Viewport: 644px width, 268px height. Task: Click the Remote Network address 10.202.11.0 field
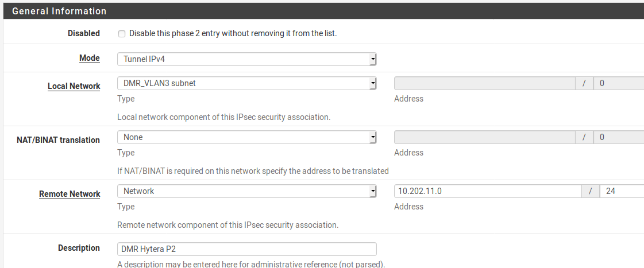pyautogui.click(x=488, y=191)
